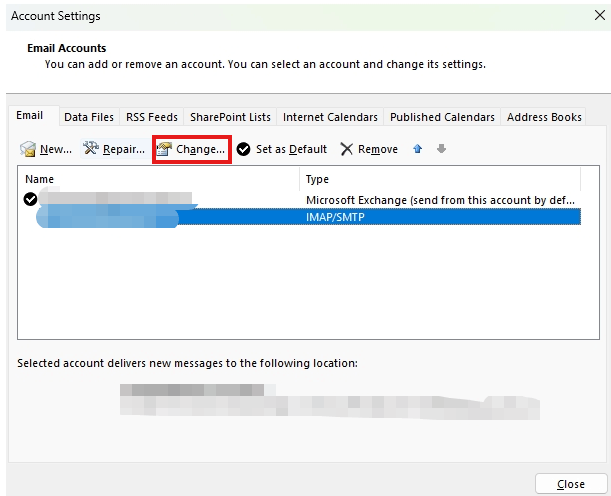
Task: Click default account checkmark in list
Action: pyautogui.click(x=30, y=199)
